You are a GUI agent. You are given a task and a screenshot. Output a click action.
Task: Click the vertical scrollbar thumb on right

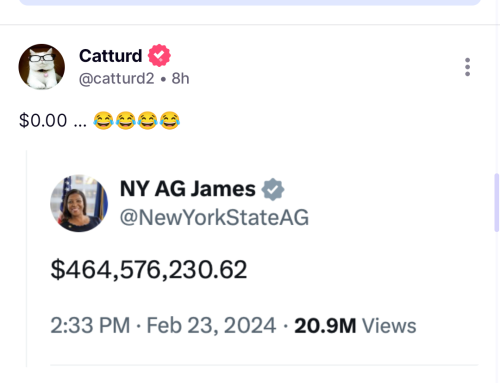click(497, 202)
